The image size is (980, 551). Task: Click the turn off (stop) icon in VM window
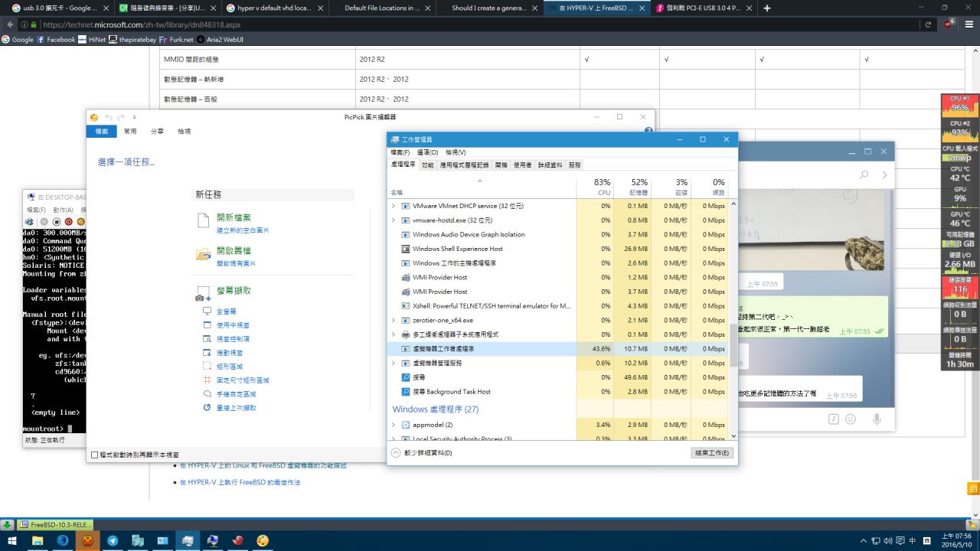coord(57,222)
